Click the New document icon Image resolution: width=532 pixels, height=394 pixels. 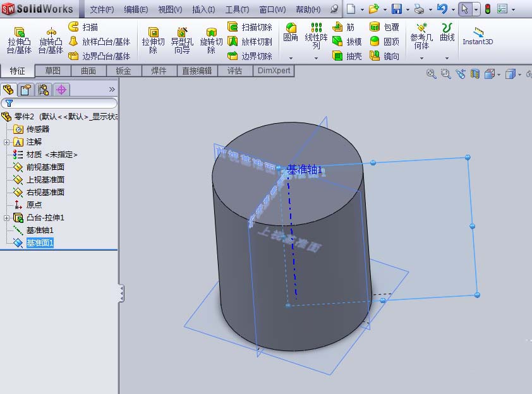click(x=351, y=9)
